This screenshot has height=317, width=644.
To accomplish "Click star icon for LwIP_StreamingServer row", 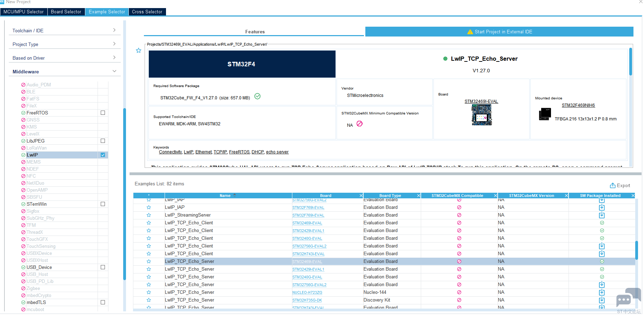I will (x=149, y=215).
